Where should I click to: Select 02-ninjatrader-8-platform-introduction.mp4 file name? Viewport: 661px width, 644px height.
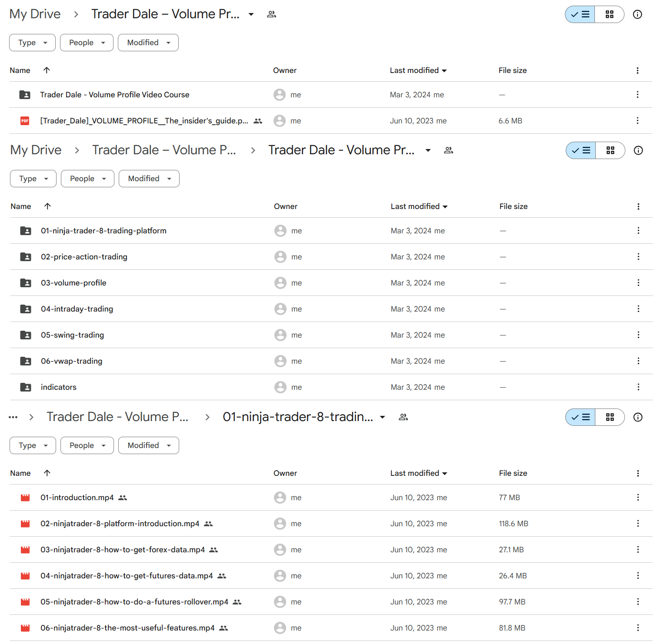120,524
